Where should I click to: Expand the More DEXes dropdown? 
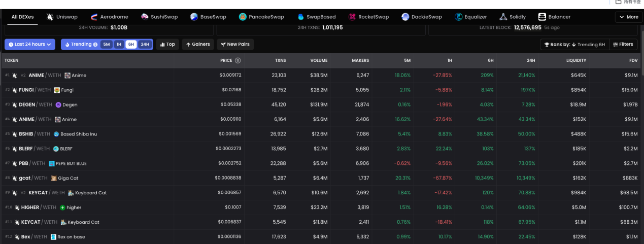[x=628, y=17]
